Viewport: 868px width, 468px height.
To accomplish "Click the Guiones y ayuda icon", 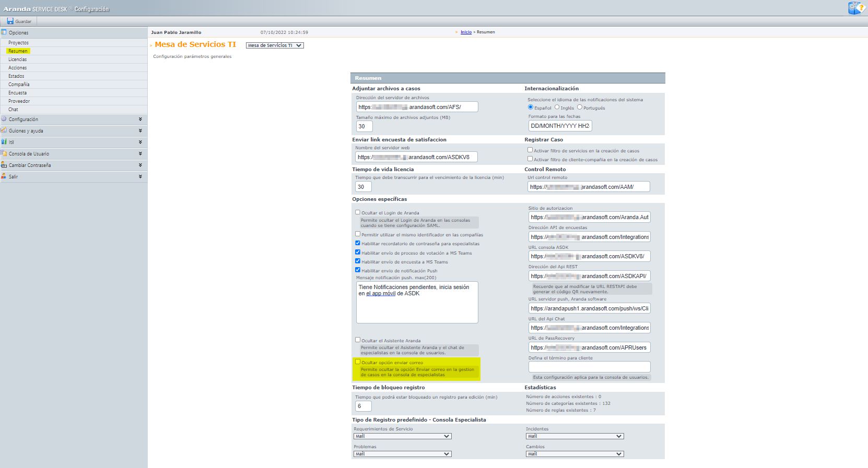I will click(x=4, y=130).
